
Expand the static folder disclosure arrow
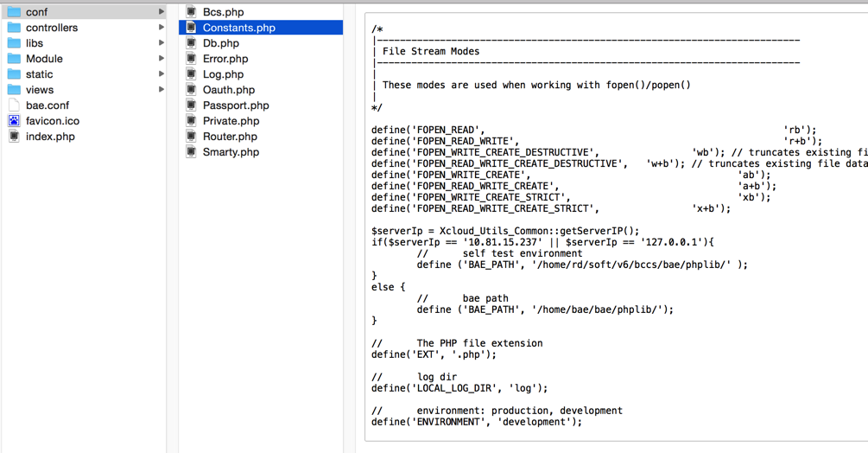[x=162, y=73]
